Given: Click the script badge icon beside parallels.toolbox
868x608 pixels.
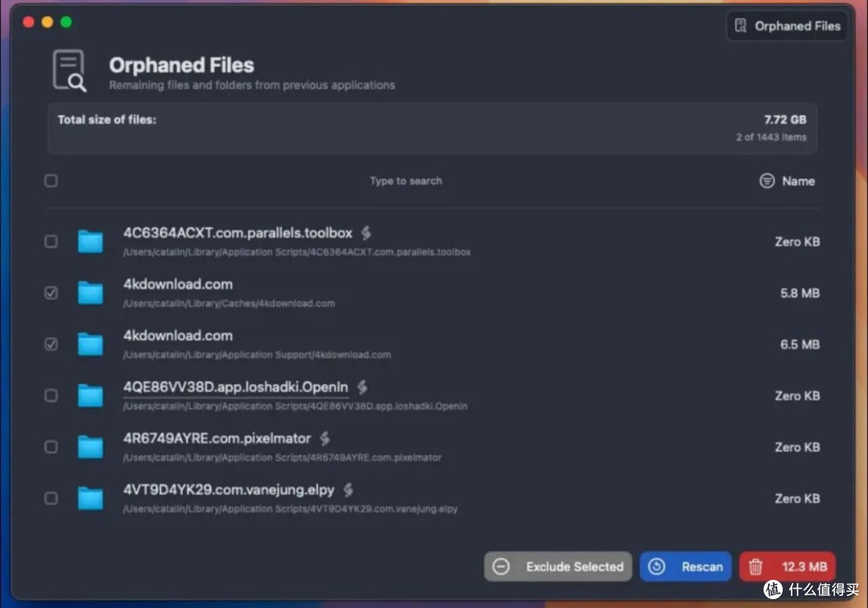Looking at the screenshot, I should [366, 233].
